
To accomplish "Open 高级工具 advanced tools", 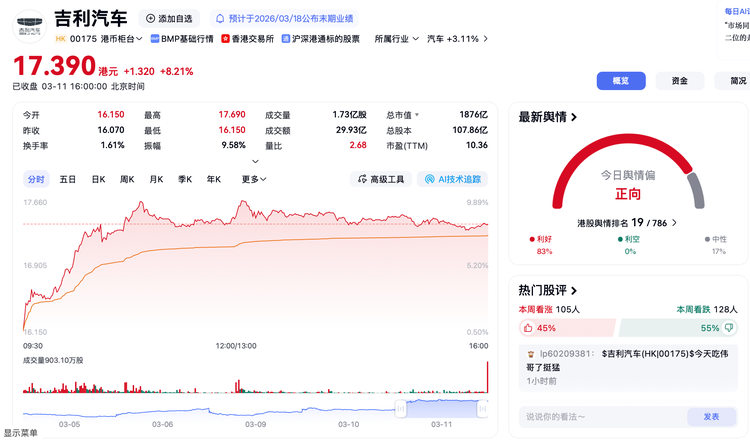I will [379, 179].
